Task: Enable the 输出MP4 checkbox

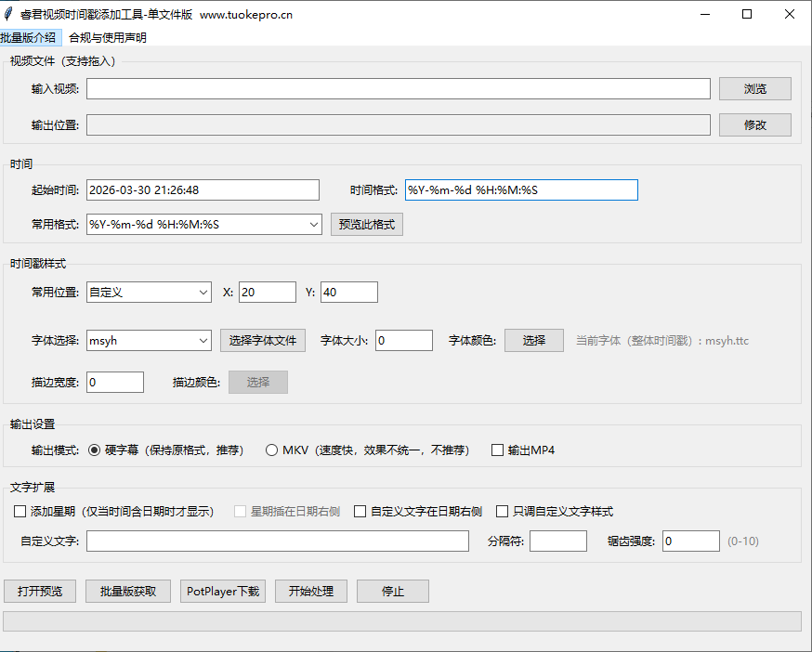Action: (498, 450)
